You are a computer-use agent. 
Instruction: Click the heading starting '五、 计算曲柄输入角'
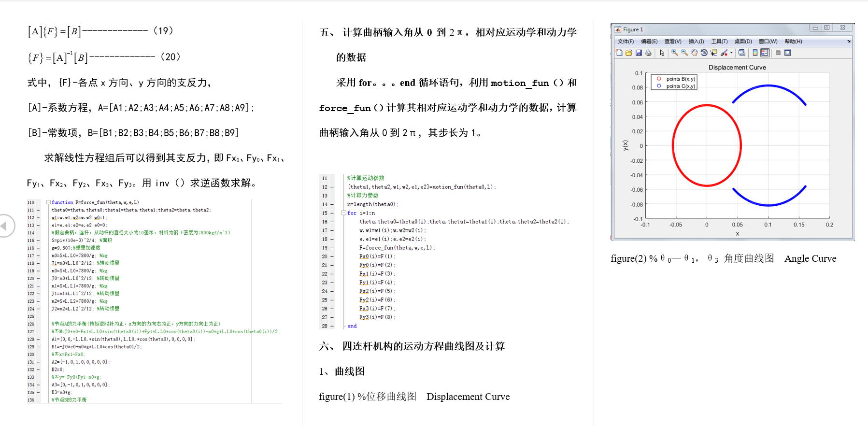(x=448, y=45)
